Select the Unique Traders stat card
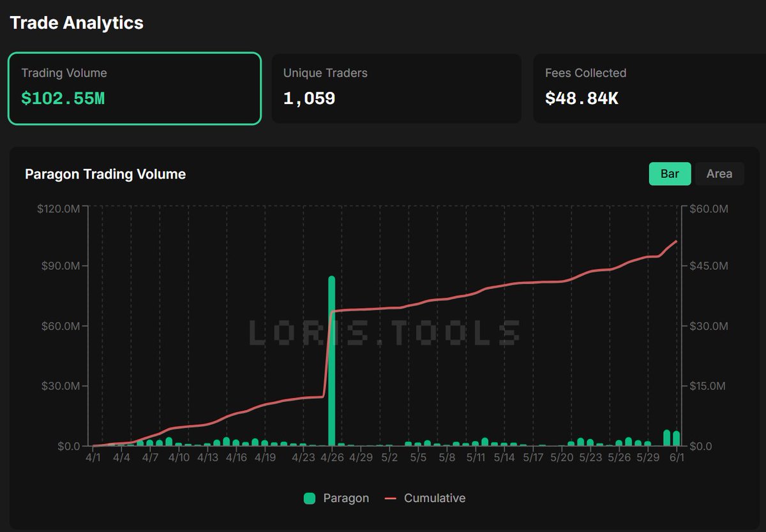The image size is (766, 532). [x=396, y=88]
